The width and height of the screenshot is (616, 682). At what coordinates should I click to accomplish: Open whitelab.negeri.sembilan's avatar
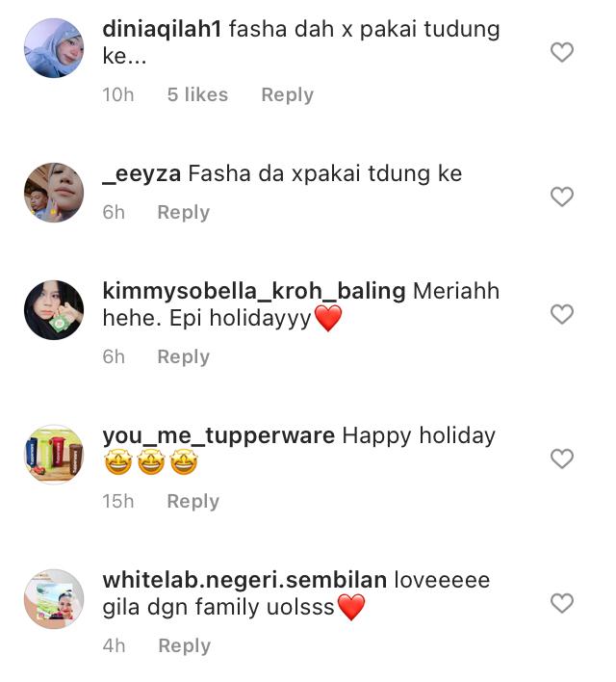point(54,598)
